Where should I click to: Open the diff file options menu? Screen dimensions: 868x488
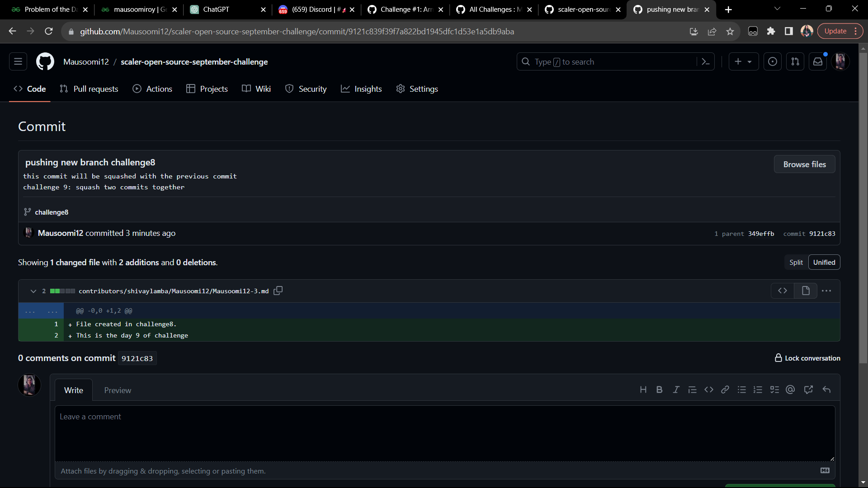(x=826, y=291)
